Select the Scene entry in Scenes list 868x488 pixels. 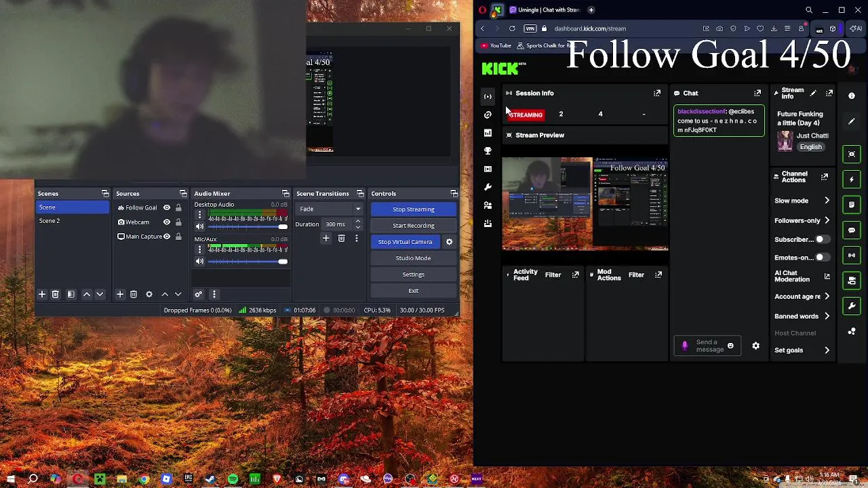tap(72, 207)
